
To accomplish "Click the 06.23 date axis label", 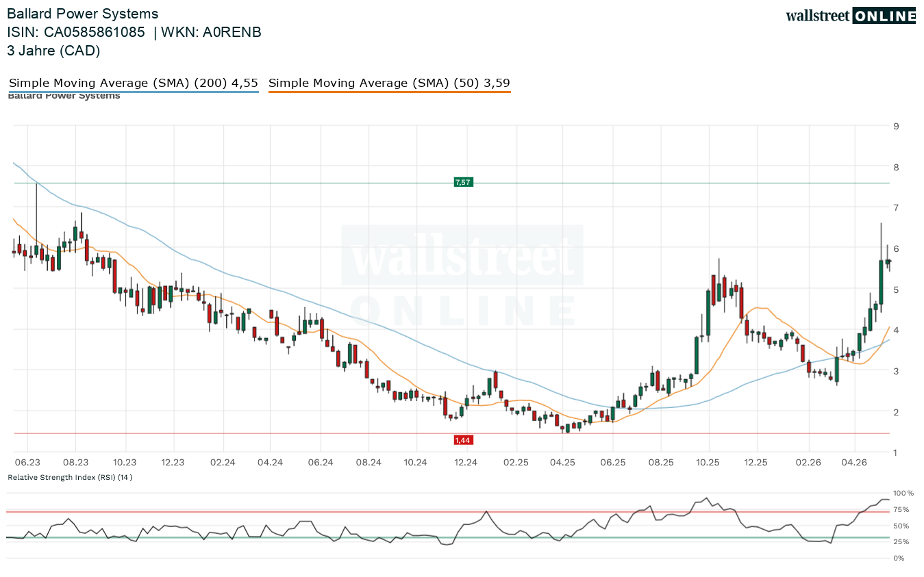I will [x=28, y=463].
